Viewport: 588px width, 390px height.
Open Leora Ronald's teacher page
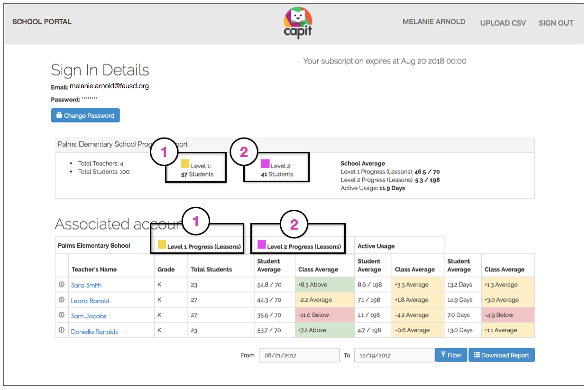(90, 300)
